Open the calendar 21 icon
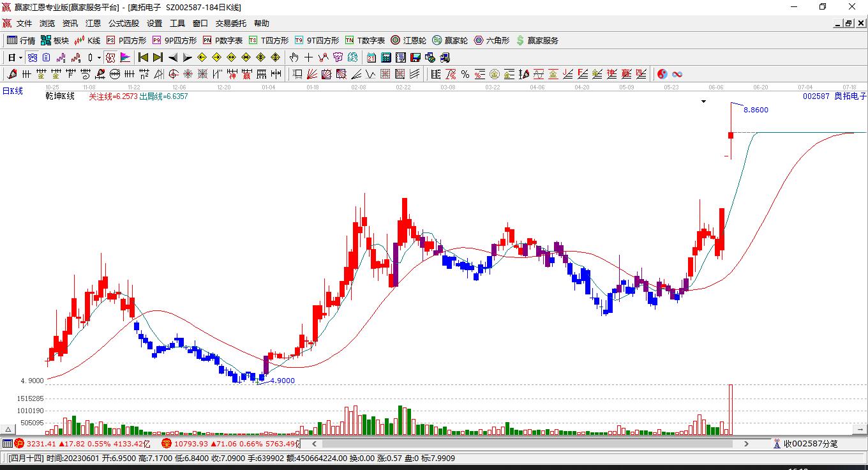868x470 pixels. click(371, 57)
